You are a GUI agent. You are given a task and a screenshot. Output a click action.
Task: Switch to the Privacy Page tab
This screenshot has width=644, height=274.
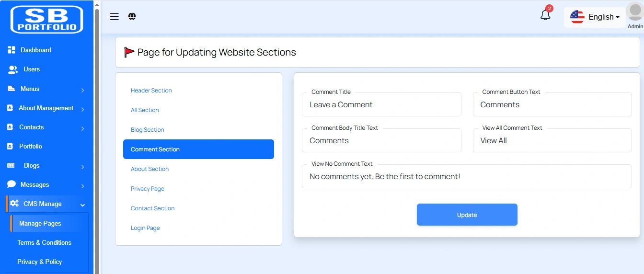148,189
